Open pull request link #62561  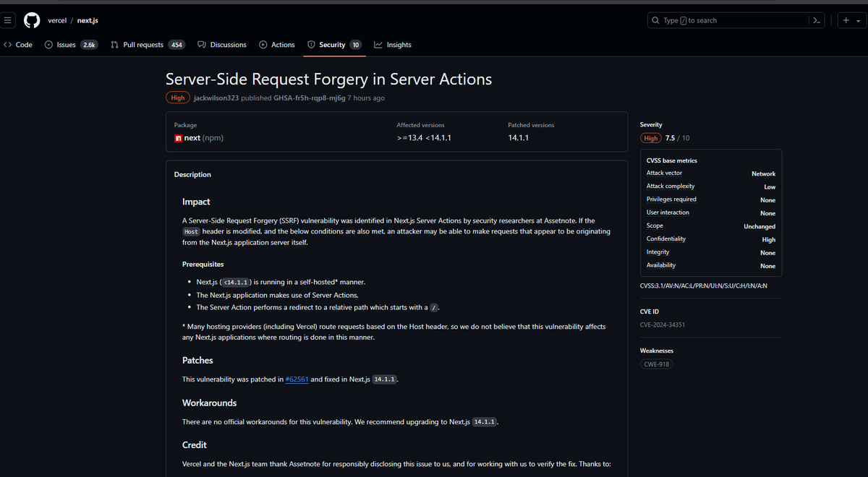pos(297,379)
